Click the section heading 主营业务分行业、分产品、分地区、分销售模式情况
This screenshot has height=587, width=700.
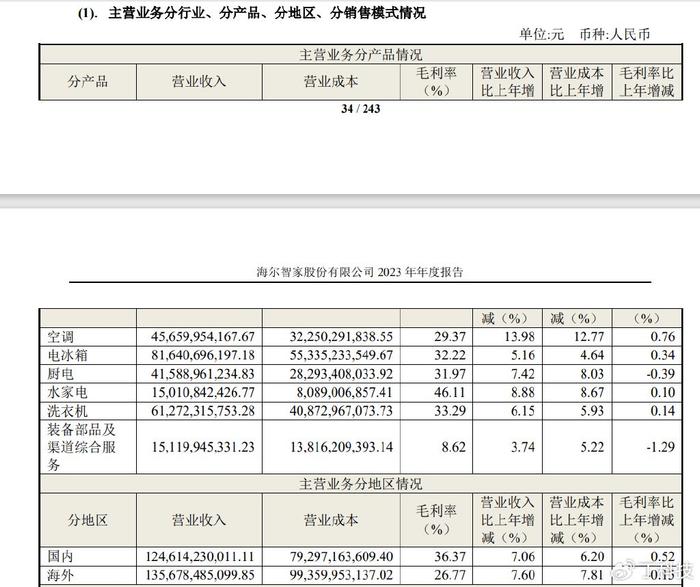[267, 13]
